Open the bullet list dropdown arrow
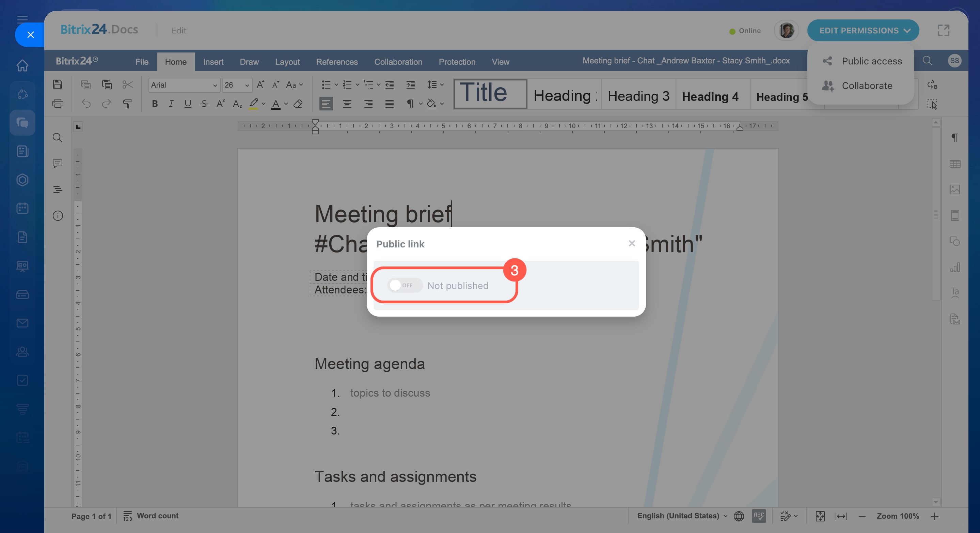The width and height of the screenshot is (980, 533). (336, 85)
